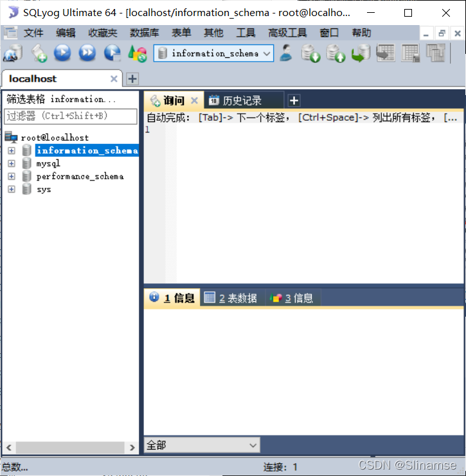This screenshot has width=466, height=476.
Task: Click the third overlapping tables toolbar icon
Action: [x=436, y=53]
